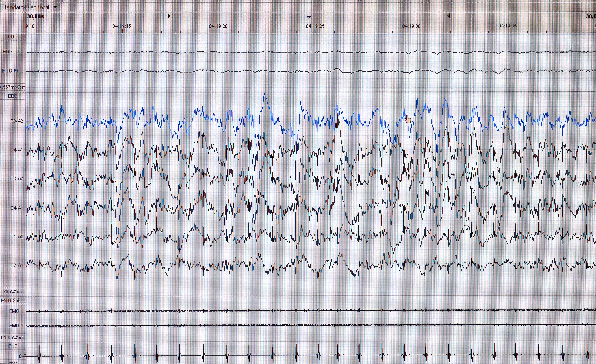
Task: Click the 70µV/cm EEG scale value
Action: click(13, 292)
